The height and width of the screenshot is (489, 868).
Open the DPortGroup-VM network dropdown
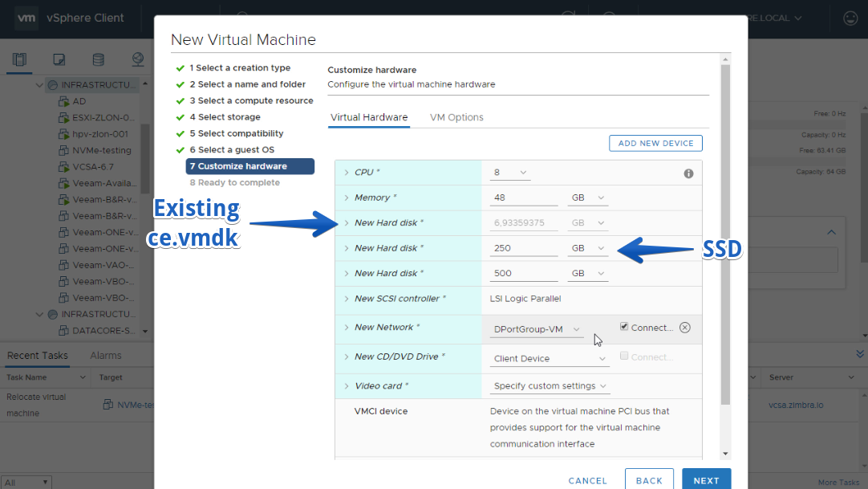pos(537,329)
